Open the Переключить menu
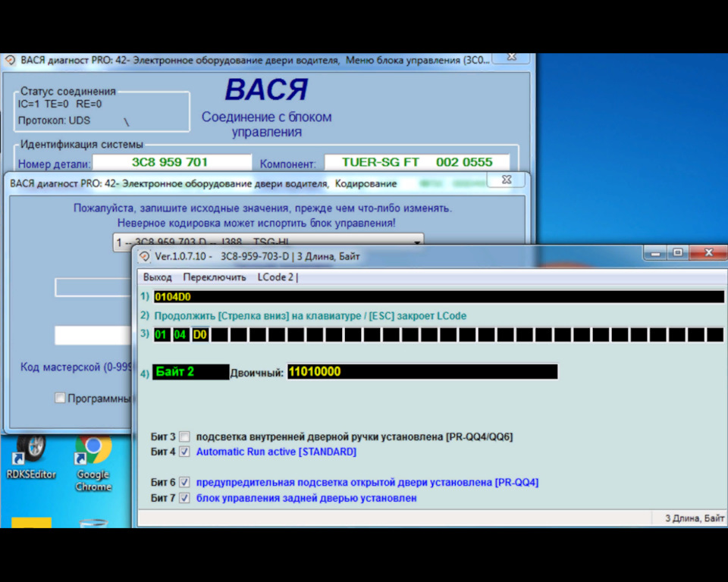Image resolution: width=728 pixels, height=582 pixels. click(215, 277)
